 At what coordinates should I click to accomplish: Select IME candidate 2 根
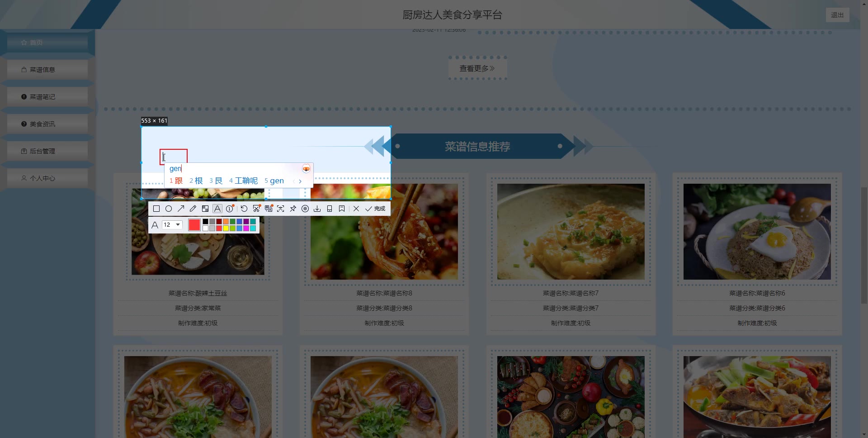[x=196, y=181]
